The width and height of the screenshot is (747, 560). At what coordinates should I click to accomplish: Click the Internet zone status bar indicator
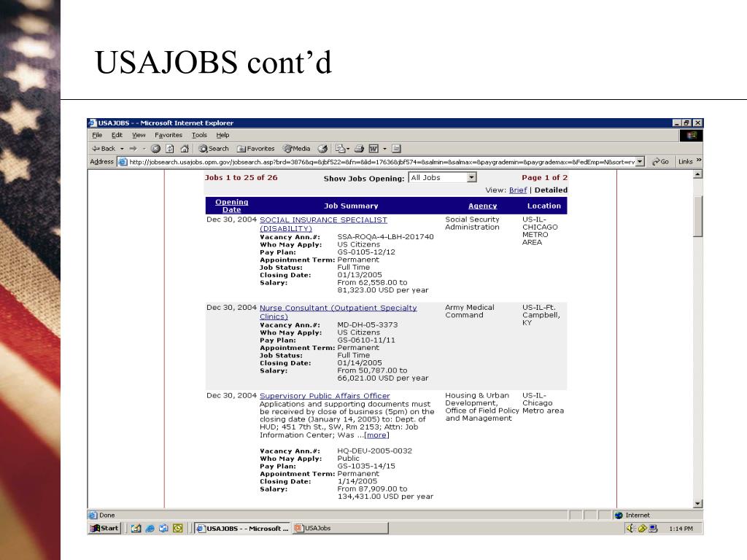click(632, 516)
